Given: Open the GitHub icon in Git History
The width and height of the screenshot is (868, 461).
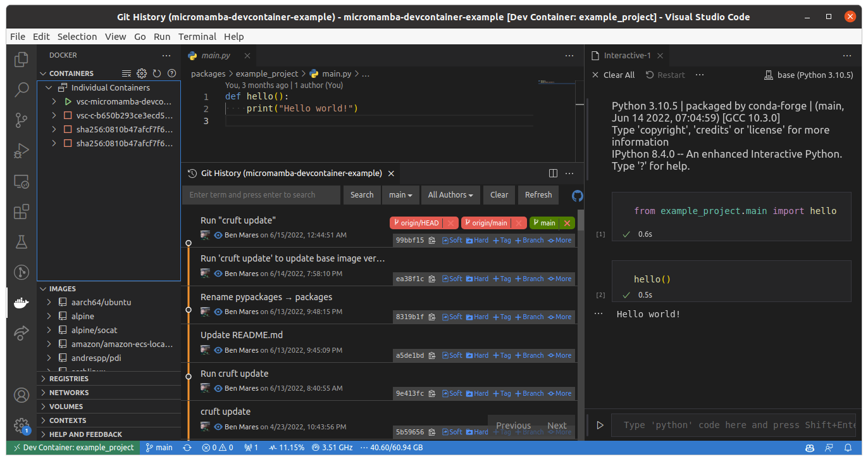Looking at the screenshot, I should 578,195.
